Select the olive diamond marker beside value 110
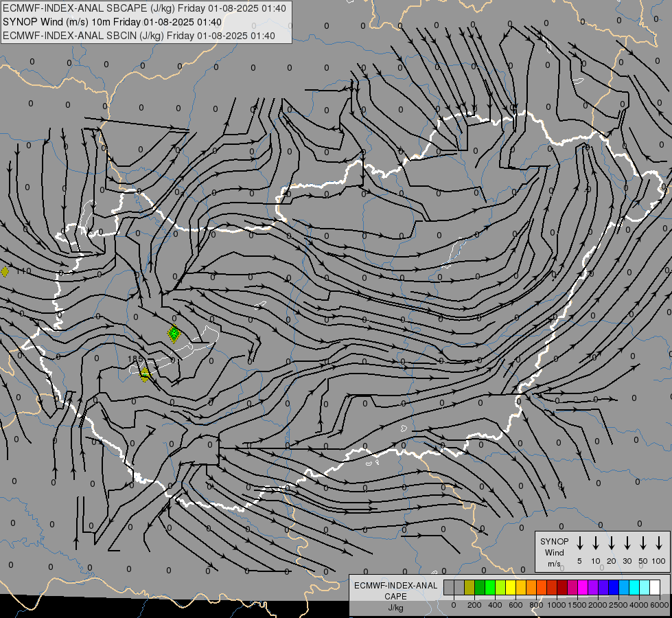Image resolution: width=672 pixels, height=618 pixels. coord(4,271)
